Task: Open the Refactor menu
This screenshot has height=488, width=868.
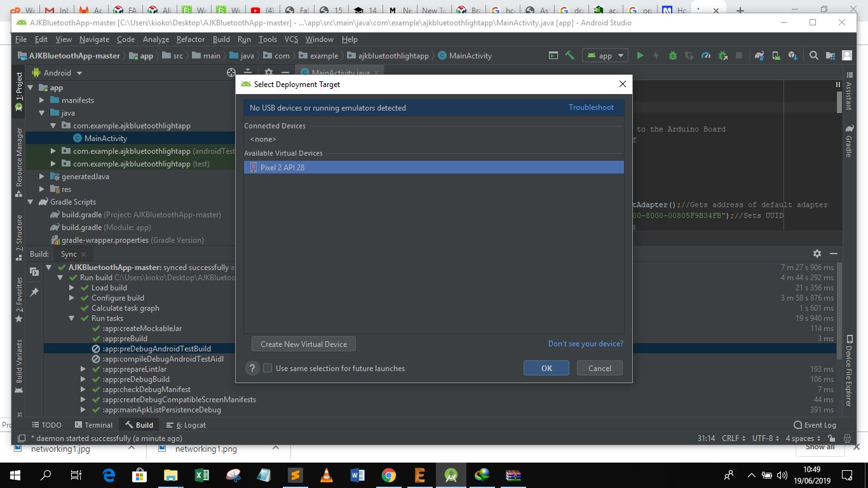Action: pos(191,39)
